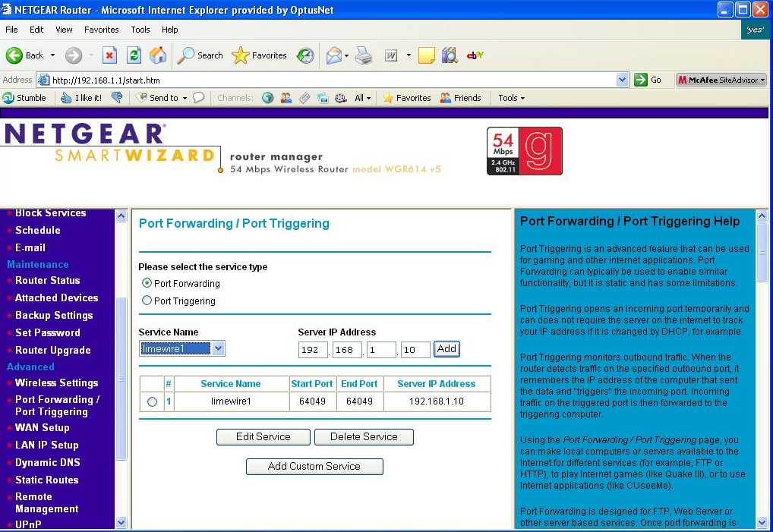Open the Word edit dropdown arrow
The height and width of the screenshot is (532, 773).
pyautogui.click(x=409, y=55)
